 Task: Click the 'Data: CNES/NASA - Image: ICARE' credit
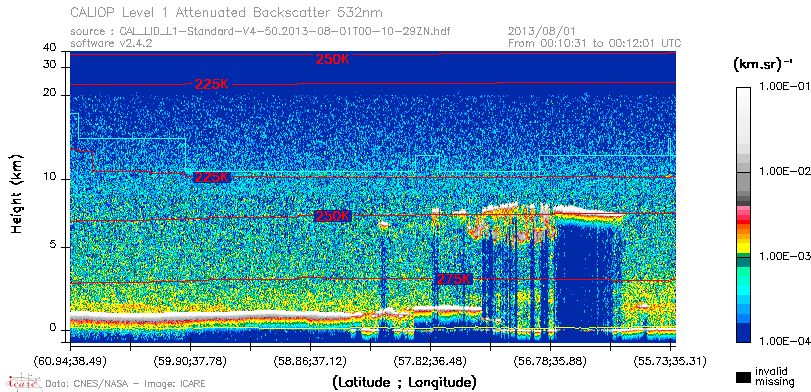(x=126, y=384)
